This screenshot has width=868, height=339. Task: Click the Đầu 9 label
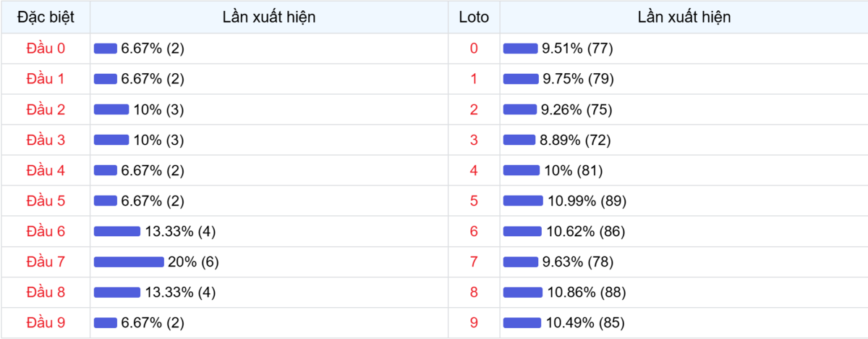[46, 323]
